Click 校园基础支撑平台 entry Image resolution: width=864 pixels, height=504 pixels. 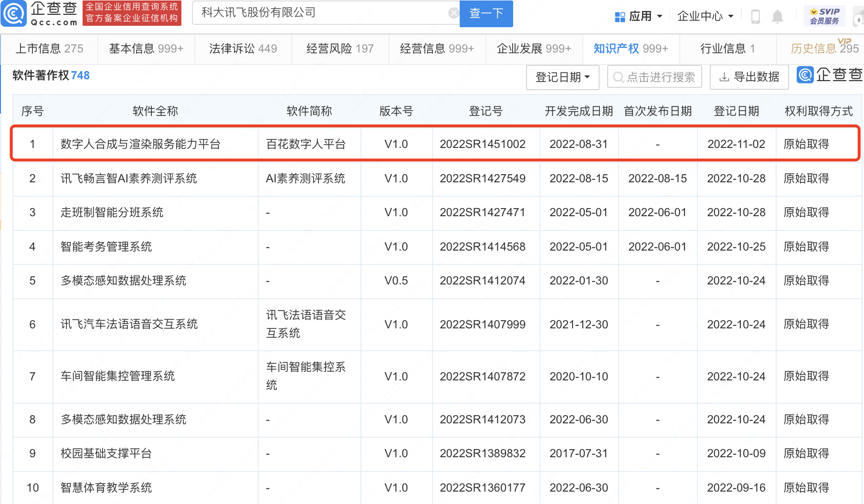(x=106, y=453)
